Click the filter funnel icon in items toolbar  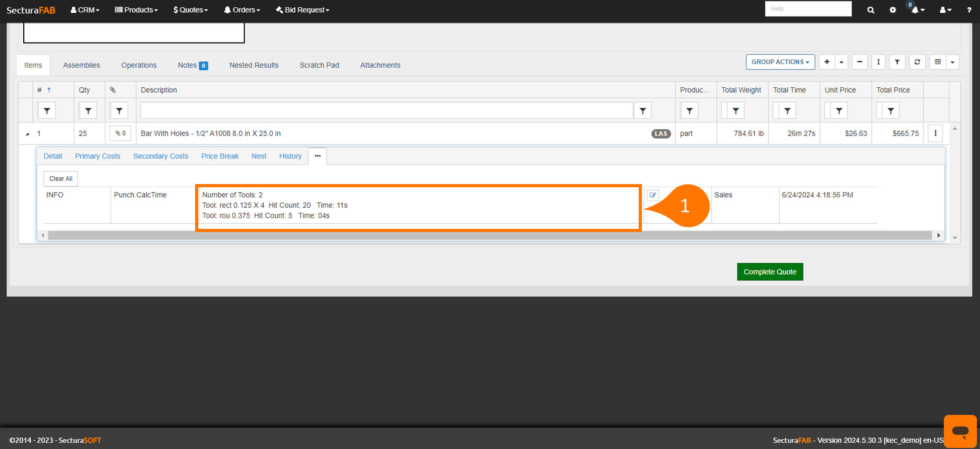(x=897, y=62)
